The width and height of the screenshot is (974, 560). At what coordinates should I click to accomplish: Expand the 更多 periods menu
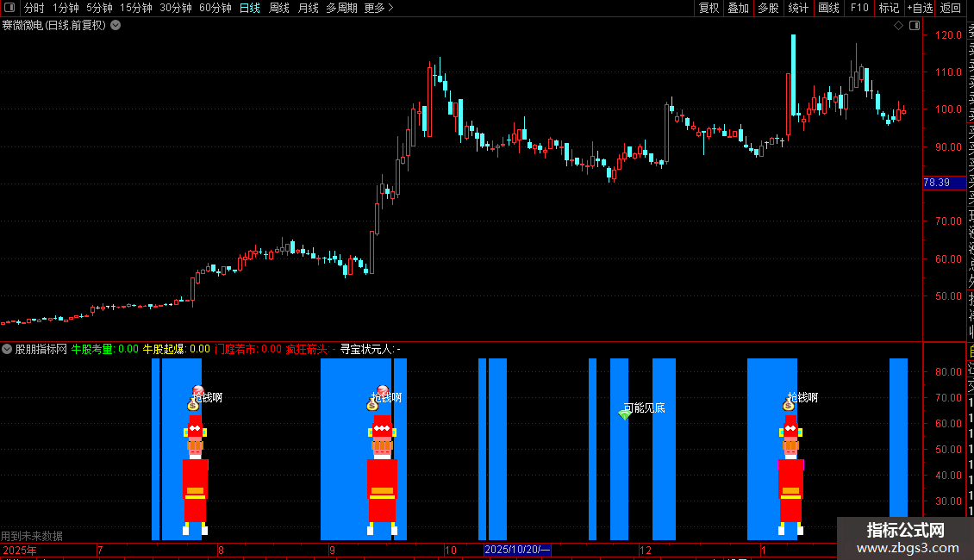pyautogui.click(x=378, y=8)
